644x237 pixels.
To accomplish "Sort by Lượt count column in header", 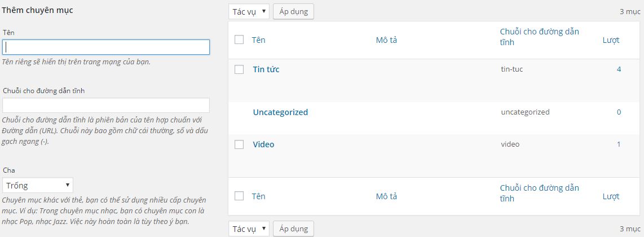I will point(611,40).
